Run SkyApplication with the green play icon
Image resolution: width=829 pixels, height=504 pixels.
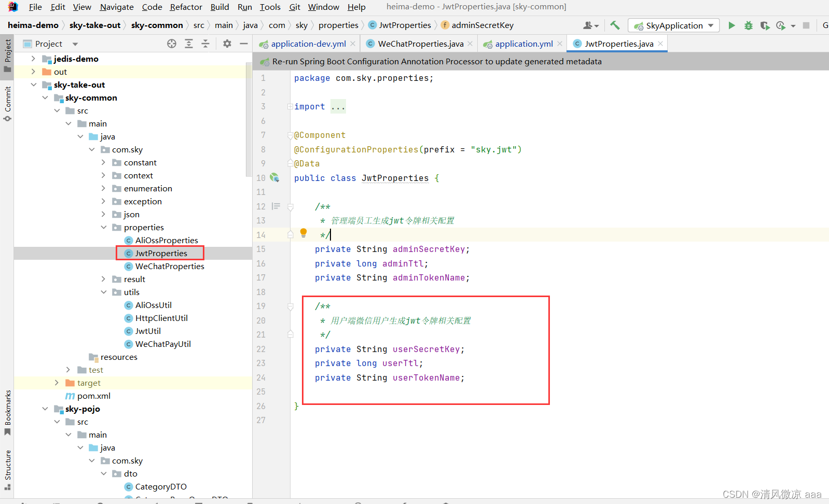click(731, 25)
